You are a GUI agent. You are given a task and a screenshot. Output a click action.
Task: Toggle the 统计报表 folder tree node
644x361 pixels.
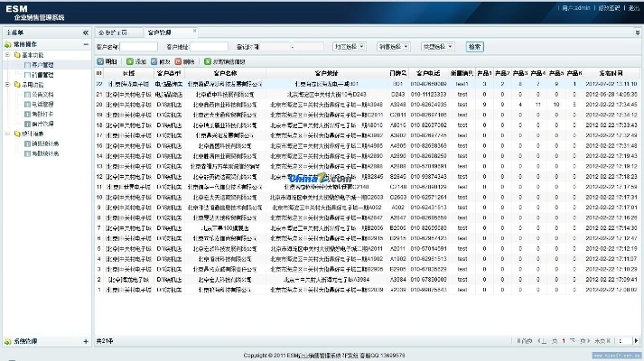(x=7, y=134)
